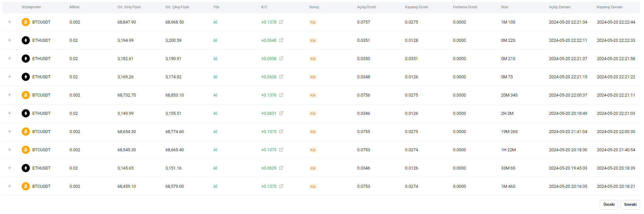The image size is (644, 214).
Task: Click duration value 20M 34S
Action: (x=509, y=95)
